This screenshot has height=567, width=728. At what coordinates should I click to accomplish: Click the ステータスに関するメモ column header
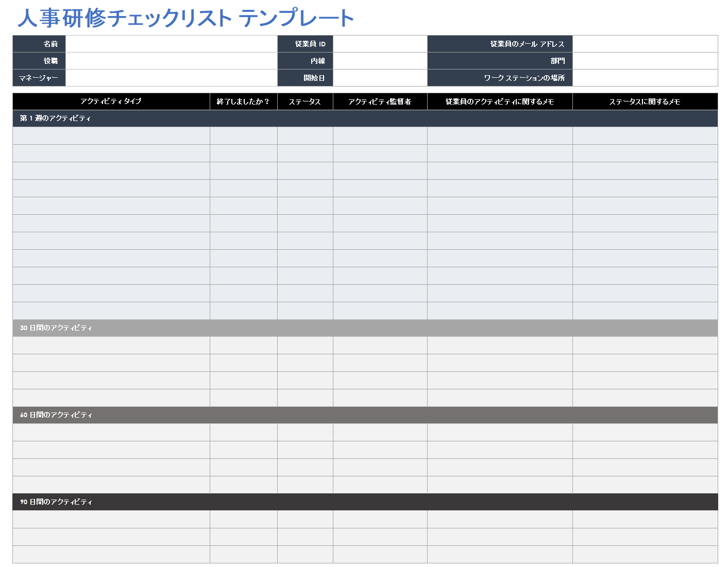click(x=645, y=101)
